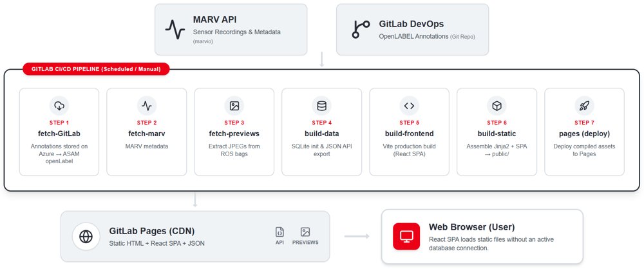Select the fetch-previews step title
The image size is (644, 269).
click(234, 134)
